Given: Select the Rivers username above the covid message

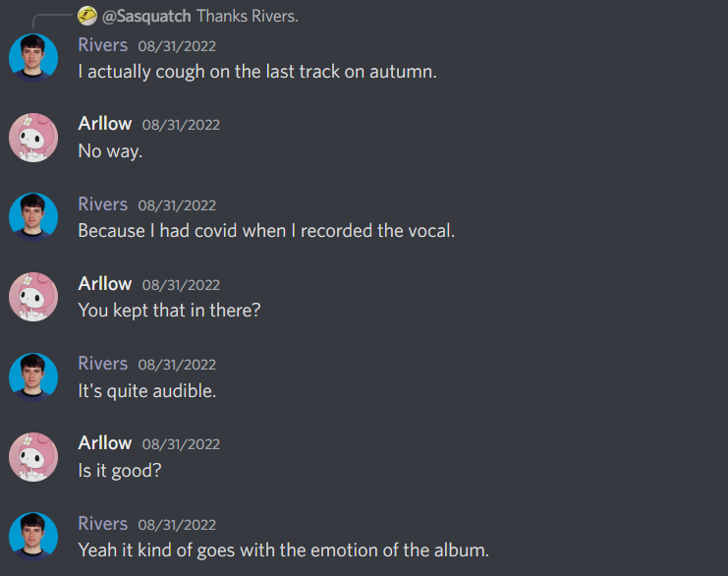Looking at the screenshot, I should click(x=102, y=204).
